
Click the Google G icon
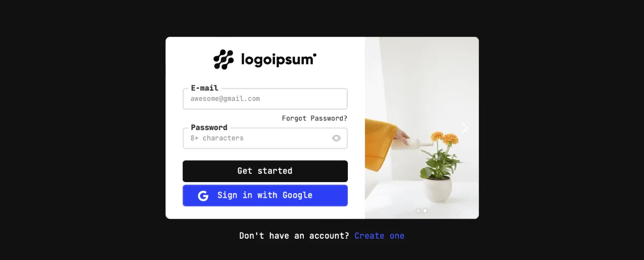(x=203, y=196)
